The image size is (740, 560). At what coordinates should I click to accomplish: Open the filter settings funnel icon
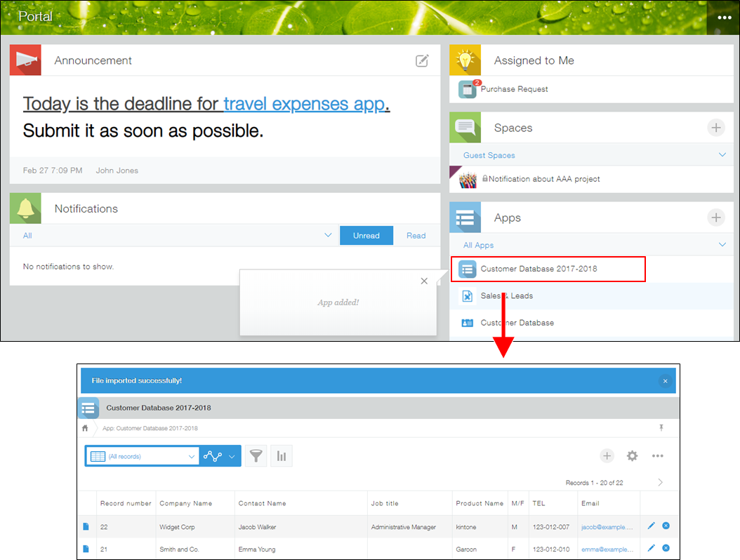tap(256, 455)
